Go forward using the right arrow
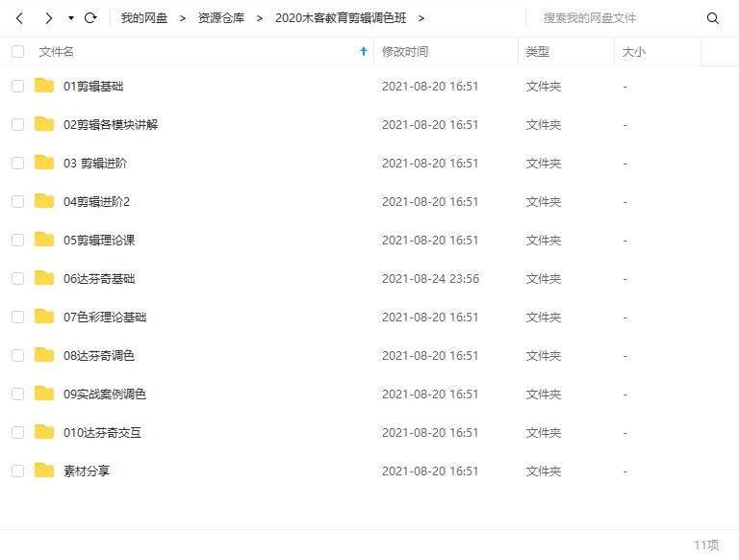 [x=48, y=18]
